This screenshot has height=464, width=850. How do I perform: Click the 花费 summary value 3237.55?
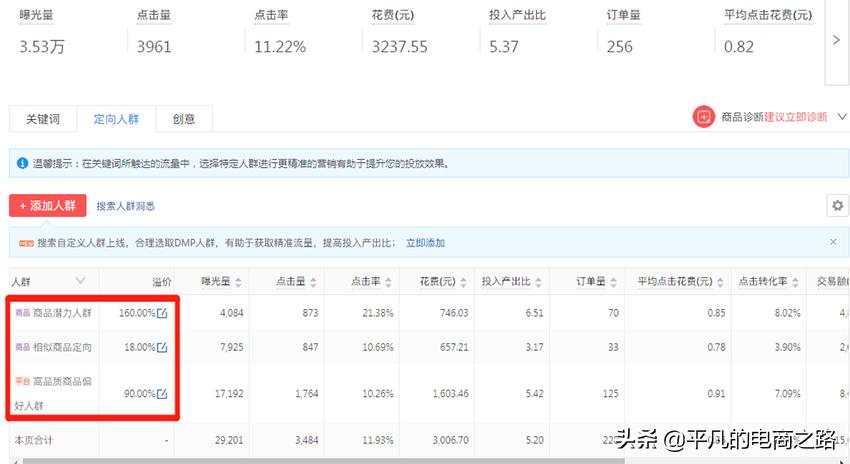(400, 47)
